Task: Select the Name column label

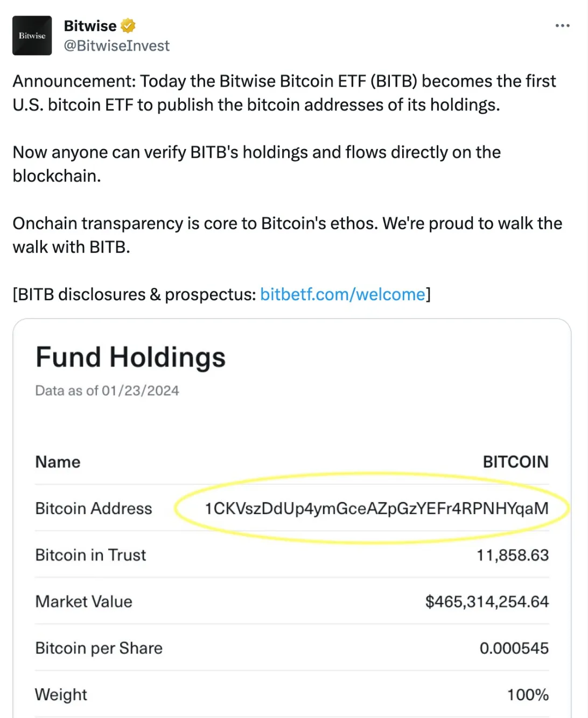Action: click(58, 462)
